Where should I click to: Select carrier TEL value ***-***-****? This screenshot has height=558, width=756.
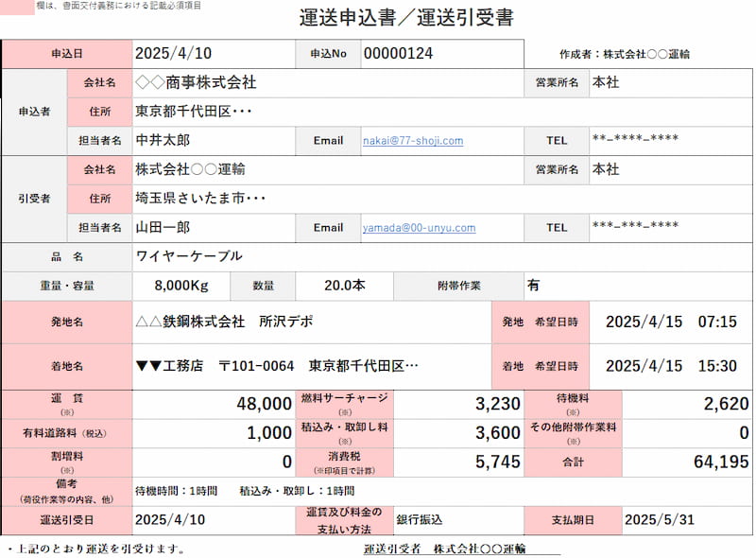635,225
